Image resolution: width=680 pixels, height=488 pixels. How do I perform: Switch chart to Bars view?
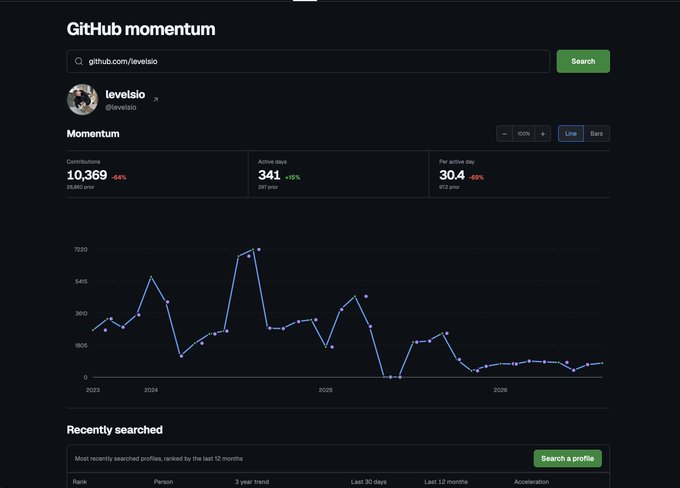click(x=597, y=134)
